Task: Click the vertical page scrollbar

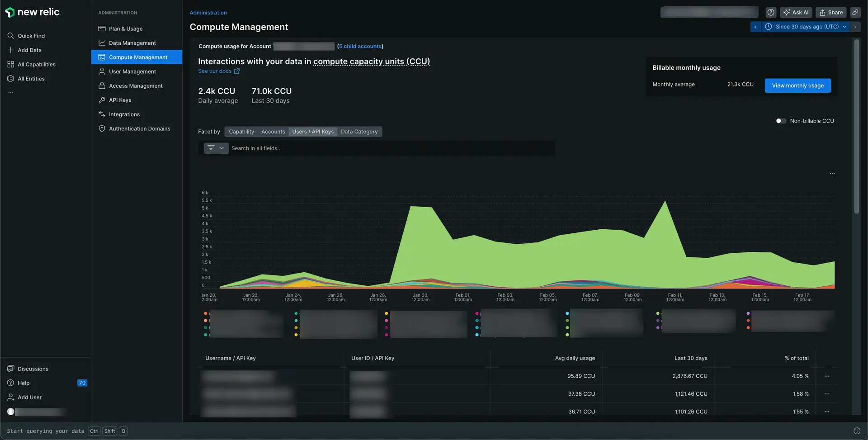Action: [x=856, y=127]
